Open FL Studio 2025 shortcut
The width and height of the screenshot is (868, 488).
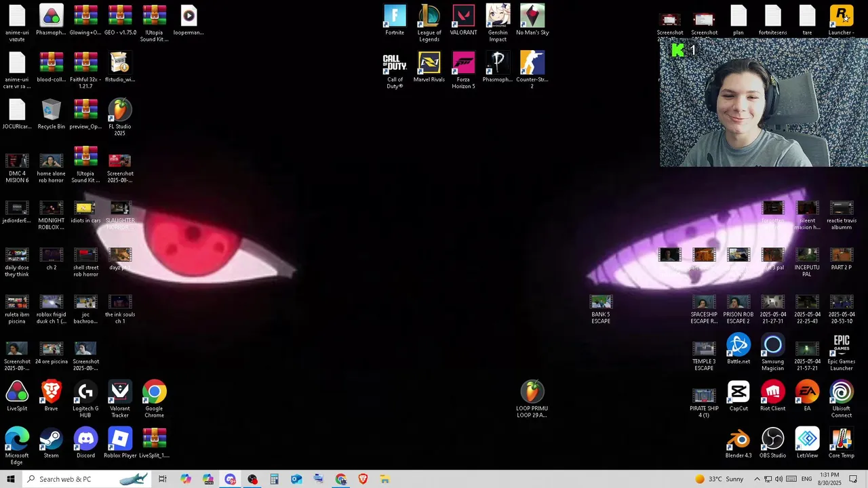[120, 117]
